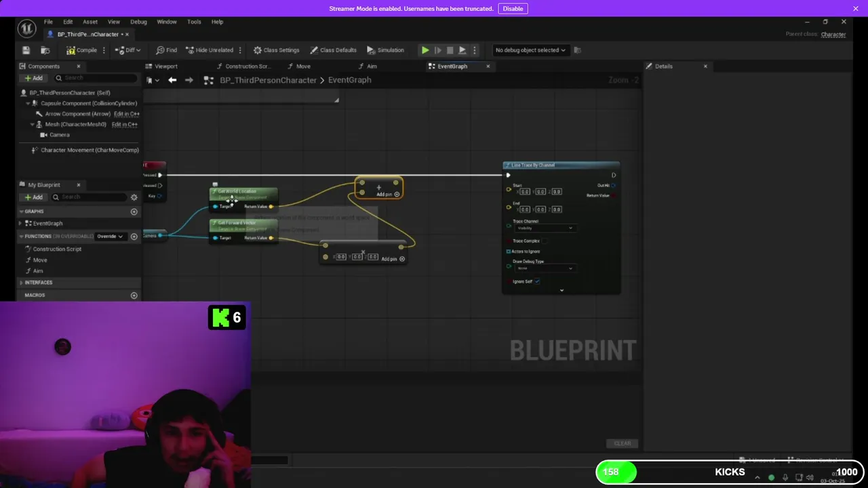Open the Override functions dropdown
Screen dimensions: 868x488
point(110,237)
